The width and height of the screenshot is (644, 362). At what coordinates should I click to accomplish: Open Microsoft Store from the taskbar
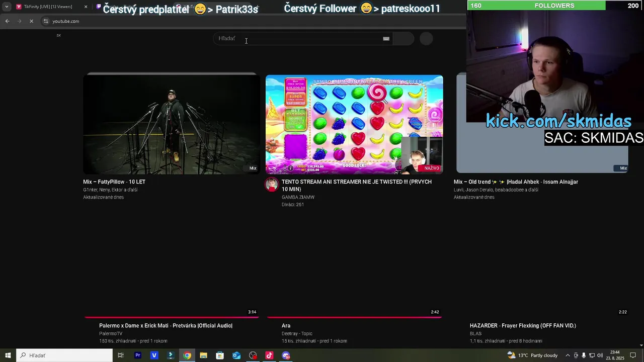(220, 355)
